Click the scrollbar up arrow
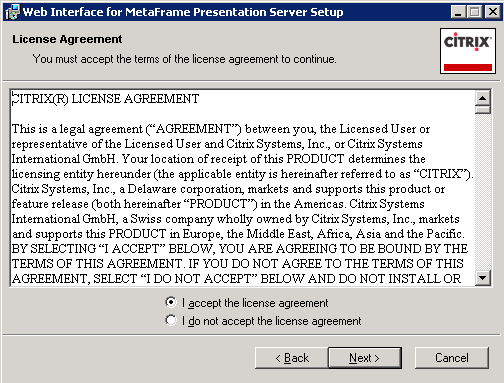 pyautogui.click(x=483, y=98)
